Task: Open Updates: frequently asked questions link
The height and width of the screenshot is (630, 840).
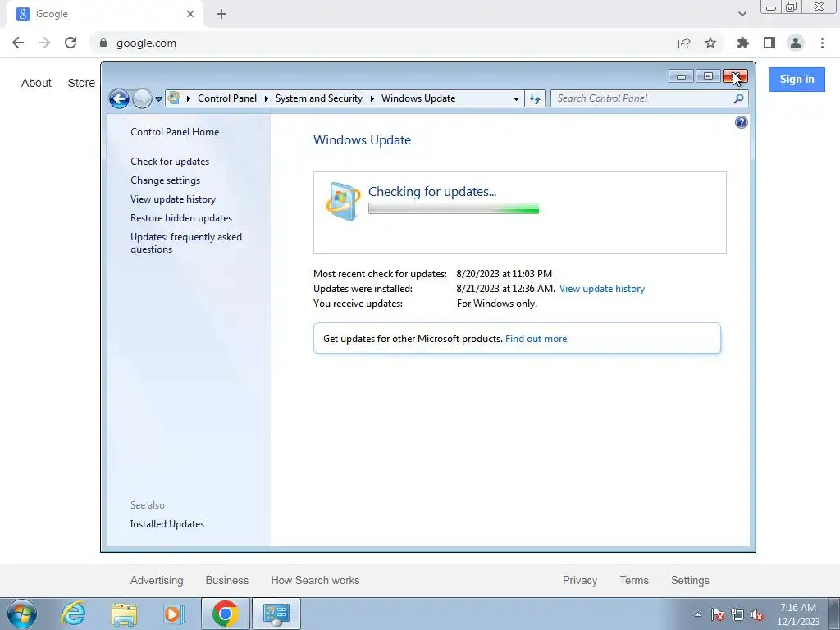Action: pyautogui.click(x=186, y=243)
